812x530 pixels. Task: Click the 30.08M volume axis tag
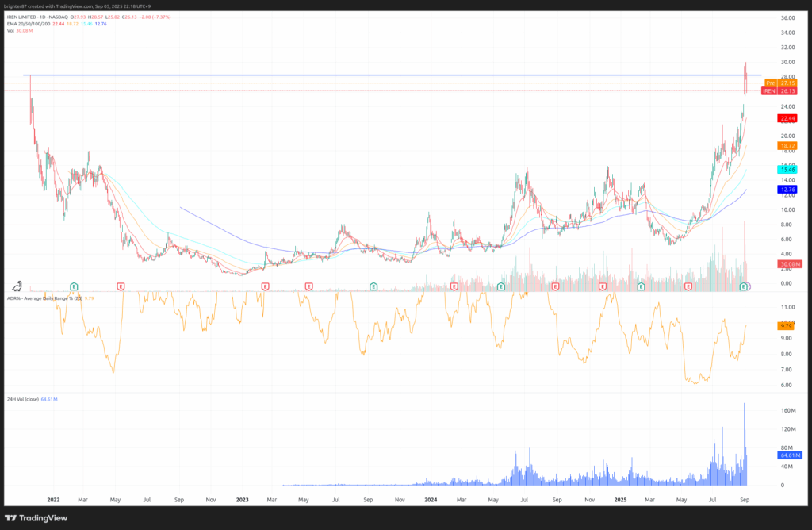(790, 264)
